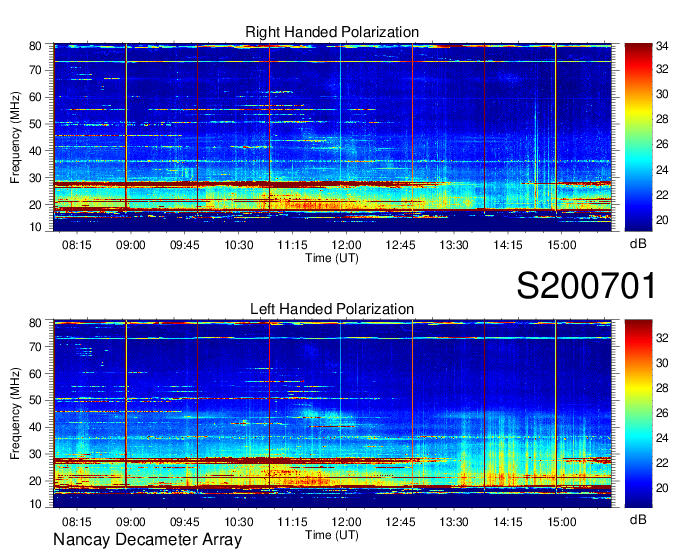Click the 50 MHz tick label on the top plot
680x552 pixels.
pos(35,124)
